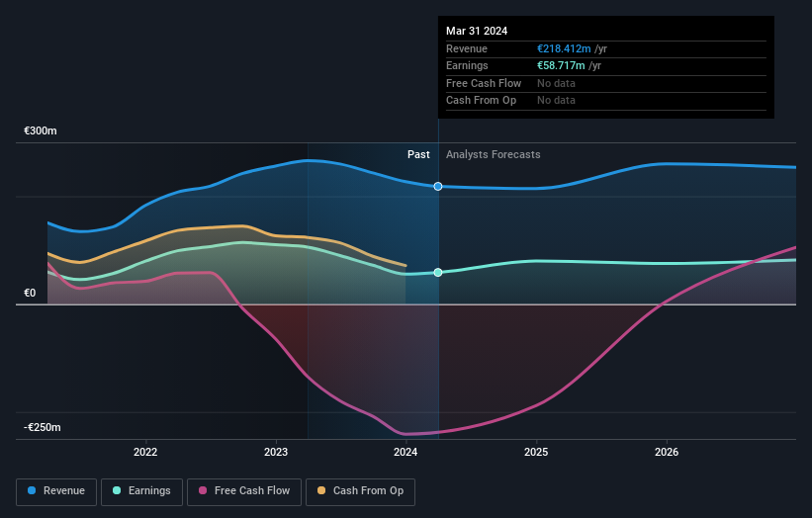
Task: Click the €218.412m revenue value
Action: (564, 48)
